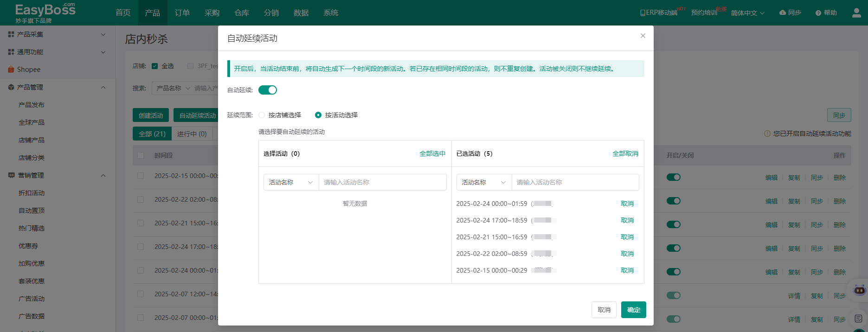
Task: Click the cloud sync icon in header
Action: [x=783, y=13]
